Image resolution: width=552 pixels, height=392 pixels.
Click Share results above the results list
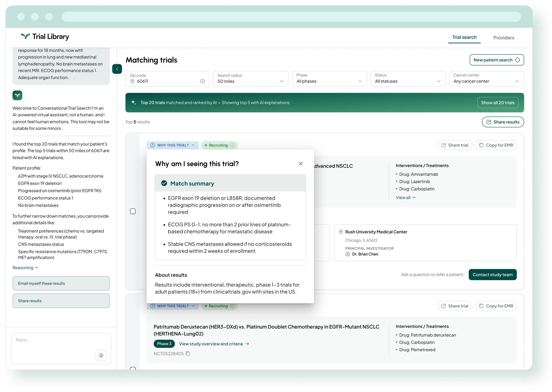503,122
